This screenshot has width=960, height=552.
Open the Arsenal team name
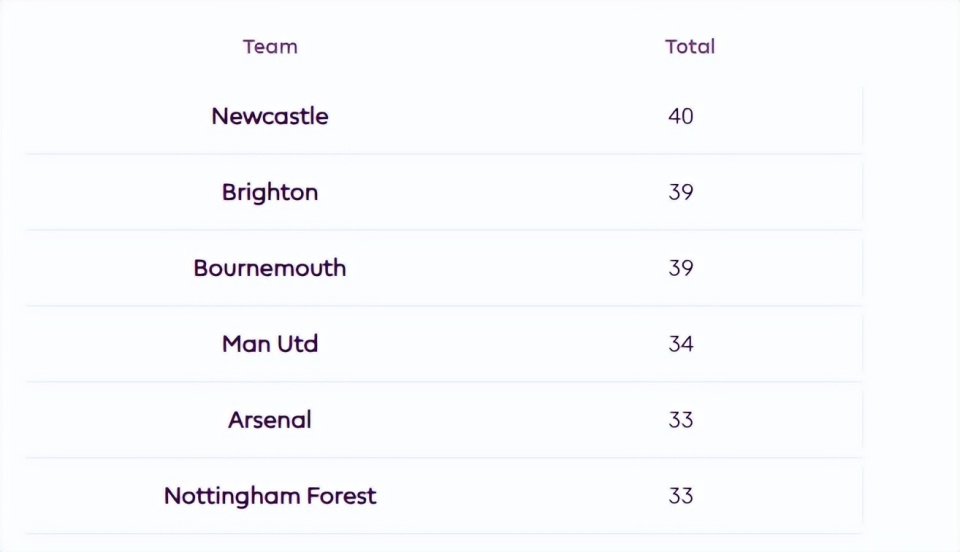tap(270, 420)
